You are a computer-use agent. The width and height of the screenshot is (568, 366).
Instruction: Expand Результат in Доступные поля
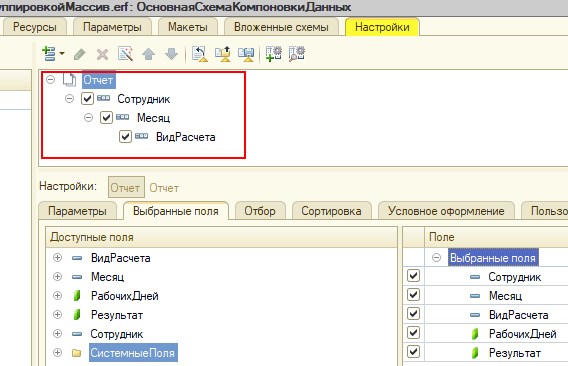[x=57, y=314]
